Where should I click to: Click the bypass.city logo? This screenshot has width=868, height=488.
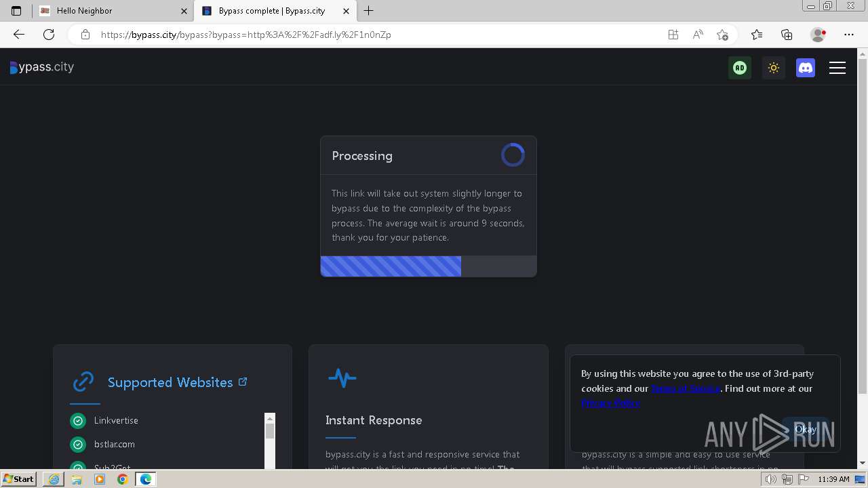pos(42,67)
